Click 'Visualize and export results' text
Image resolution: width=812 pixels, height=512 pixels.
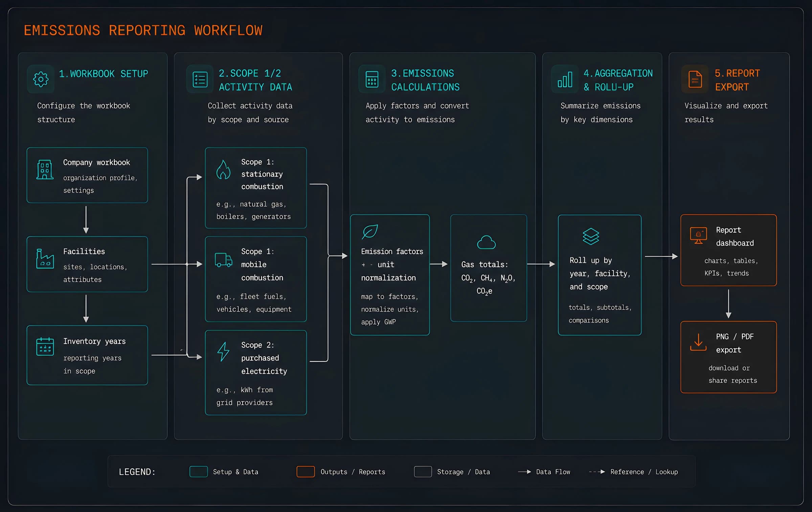coord(726,113)
